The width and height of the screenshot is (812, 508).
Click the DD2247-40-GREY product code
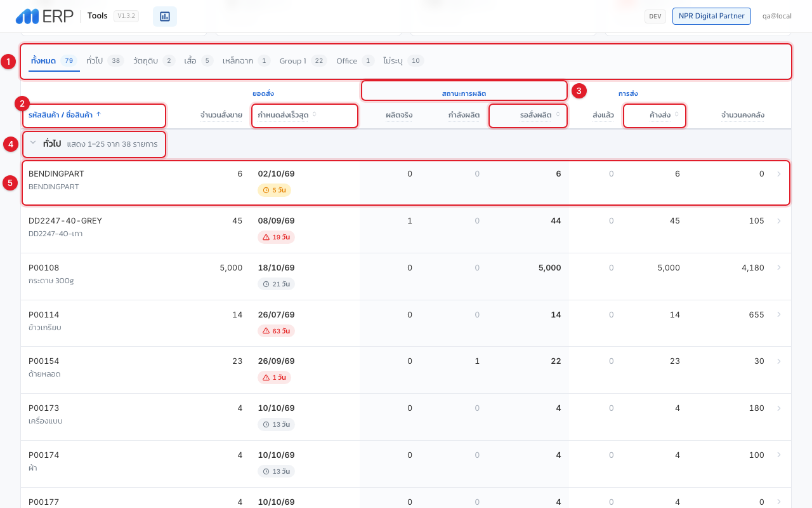[65, 221]
